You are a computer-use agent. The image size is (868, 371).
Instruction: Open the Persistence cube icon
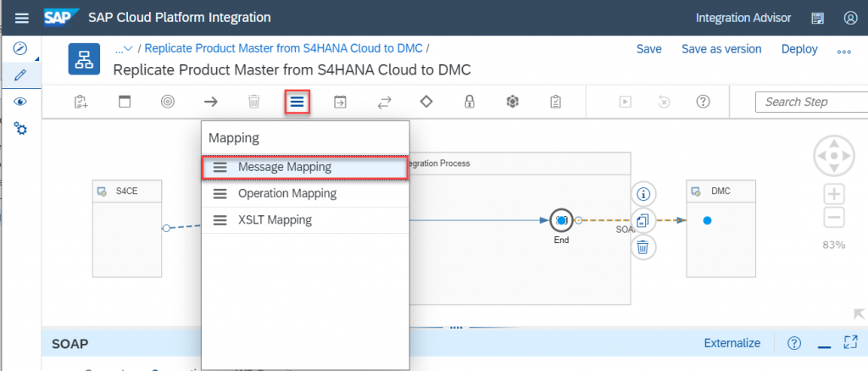point(513,102)
